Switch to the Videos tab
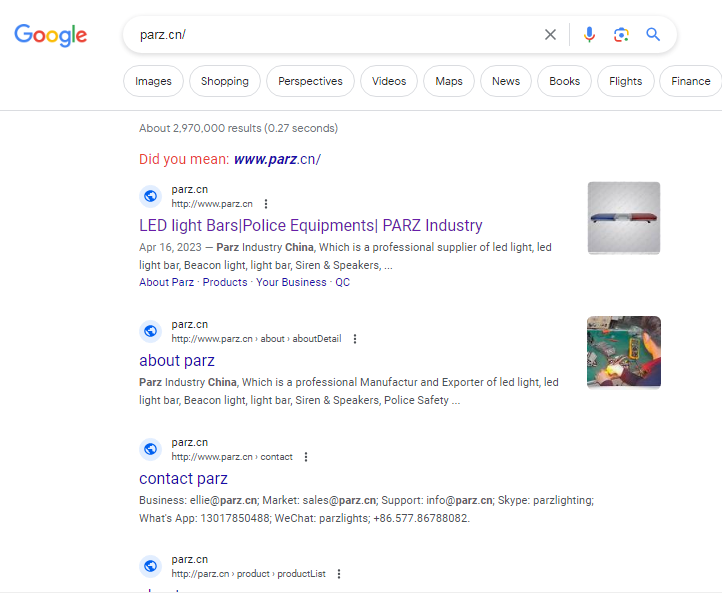Screen dimensions: 722x594 pyautogui.click(x=389, y=81)
